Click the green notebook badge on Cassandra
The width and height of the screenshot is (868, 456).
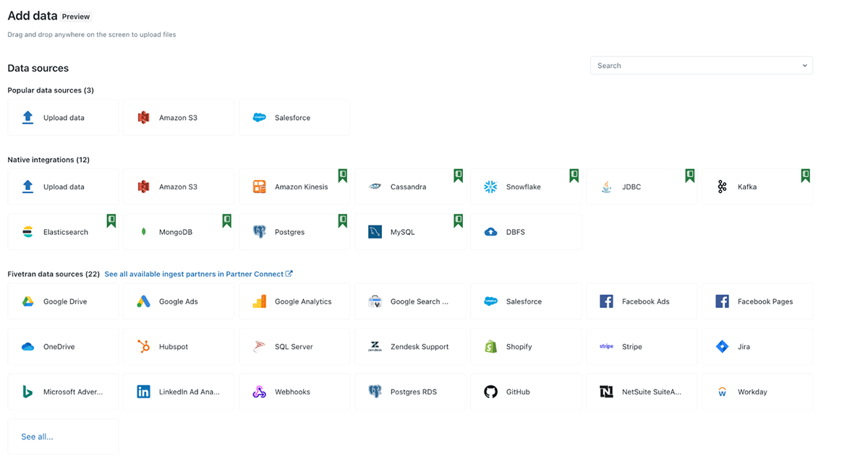(x=458, y=176)
